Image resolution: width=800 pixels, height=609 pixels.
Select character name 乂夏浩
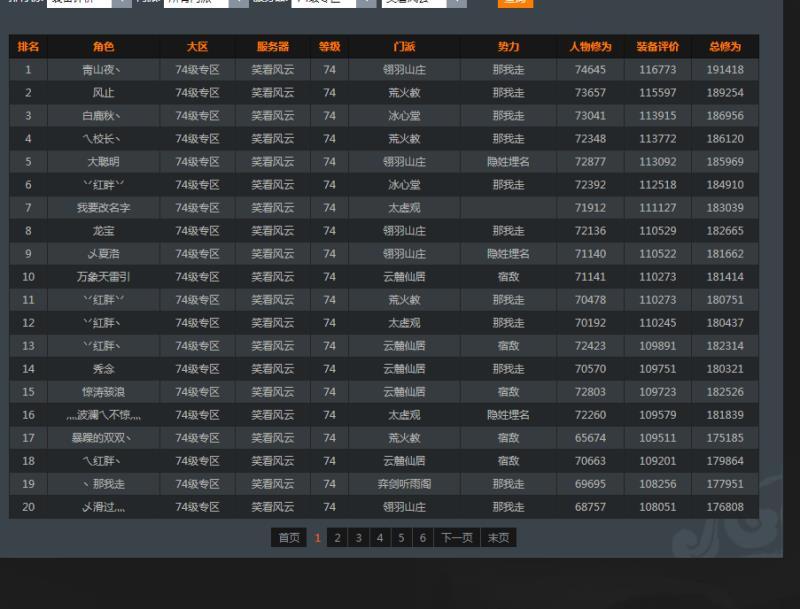click(x=104, y=254)
